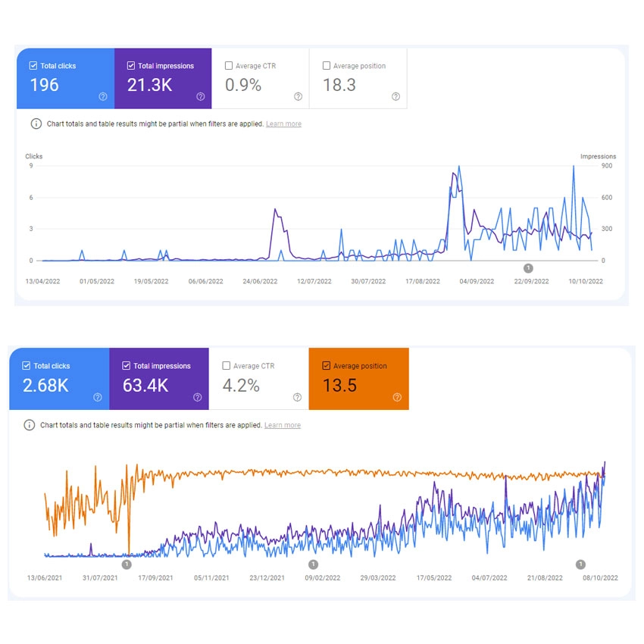This screenshot has width=644, height=644.
Task: Open help icon on 18.3 position card
Action: (x=396, y=96)
